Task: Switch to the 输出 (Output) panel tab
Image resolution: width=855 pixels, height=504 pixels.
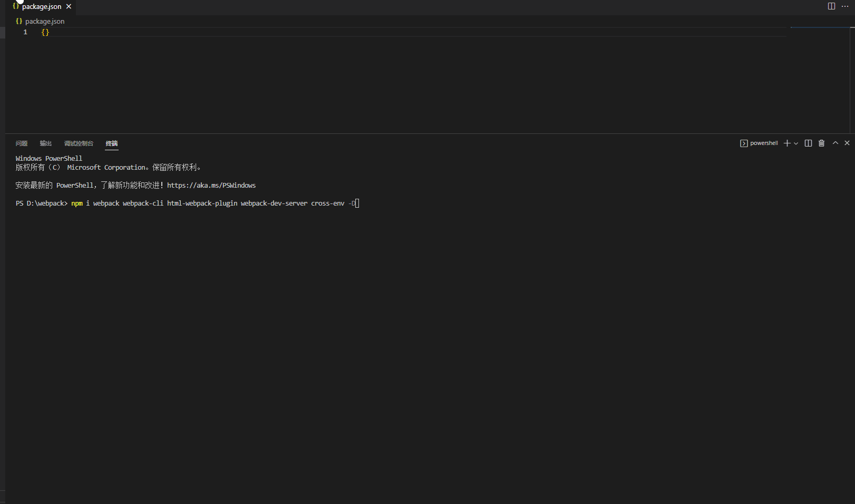Action: pyautogui.click(x=45, y=143)
